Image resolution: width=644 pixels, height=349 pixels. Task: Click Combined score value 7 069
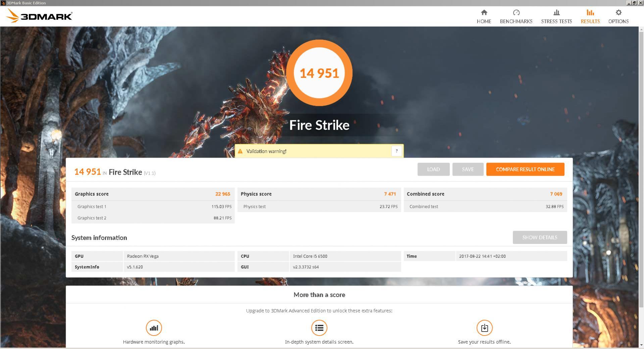pyautogui.click(x=556, y=194)
